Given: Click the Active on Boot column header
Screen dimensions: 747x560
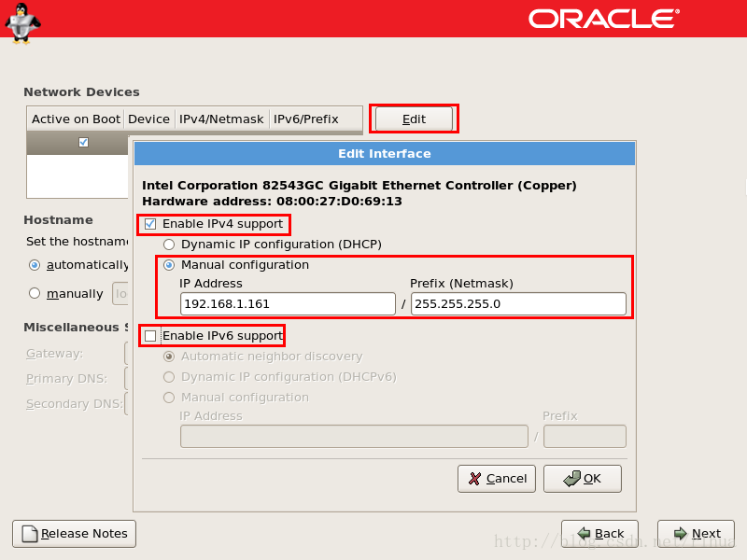Looking at the screenshot, I should (76, 119).
